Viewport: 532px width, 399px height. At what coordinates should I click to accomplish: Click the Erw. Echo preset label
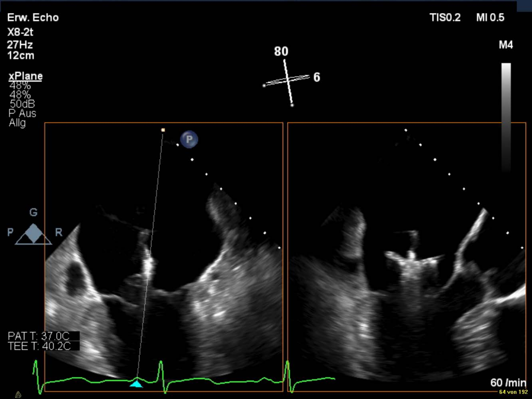pos(33,18)
